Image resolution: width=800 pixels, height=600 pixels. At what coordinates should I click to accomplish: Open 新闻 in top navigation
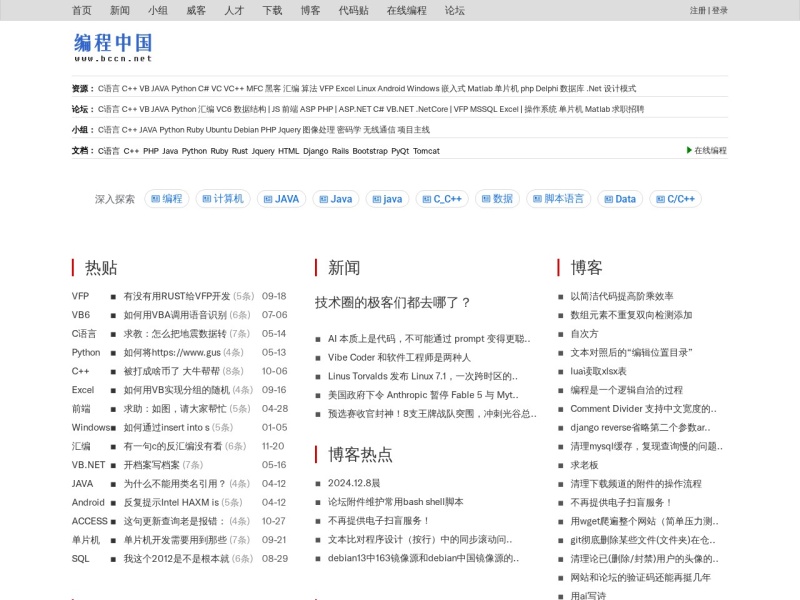pos(120,10)
